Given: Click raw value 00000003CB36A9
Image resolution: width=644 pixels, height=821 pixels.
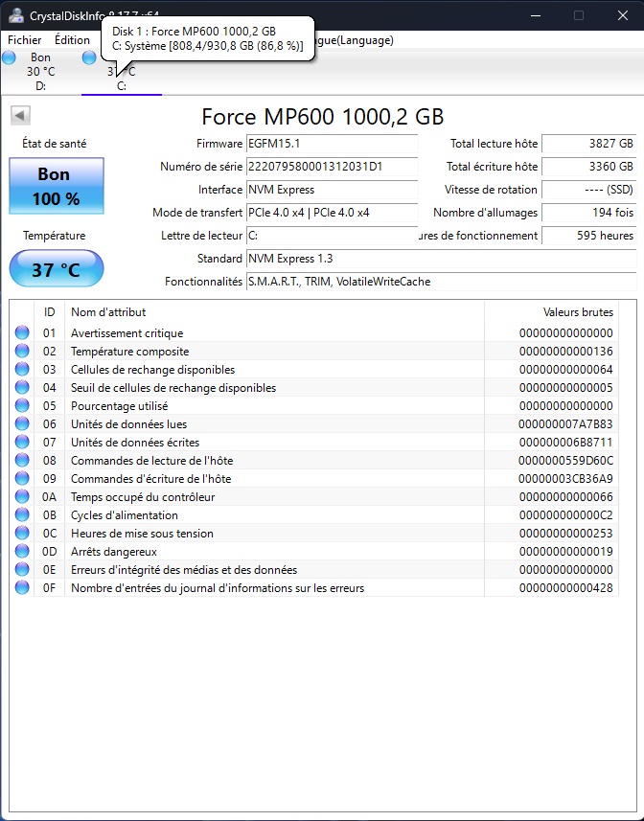Looking at the screenshot, I should click(x=565, y=479).
